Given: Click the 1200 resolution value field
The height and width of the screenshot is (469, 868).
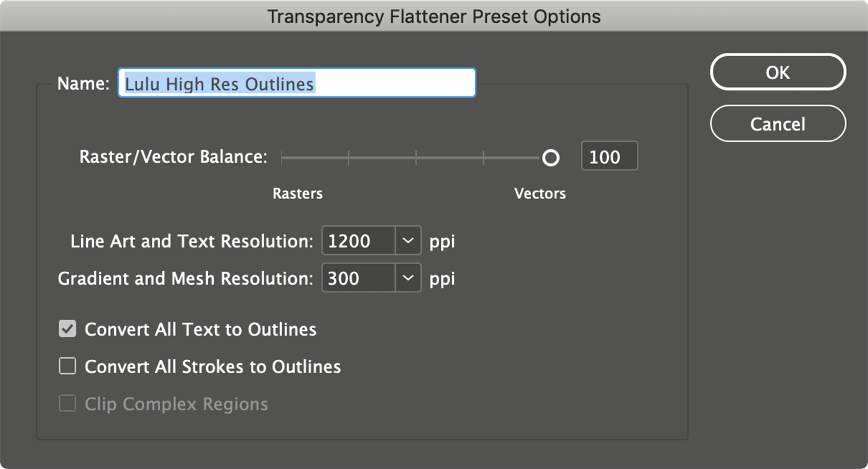Looking at the screenshot, I should [x=359, y=241].
